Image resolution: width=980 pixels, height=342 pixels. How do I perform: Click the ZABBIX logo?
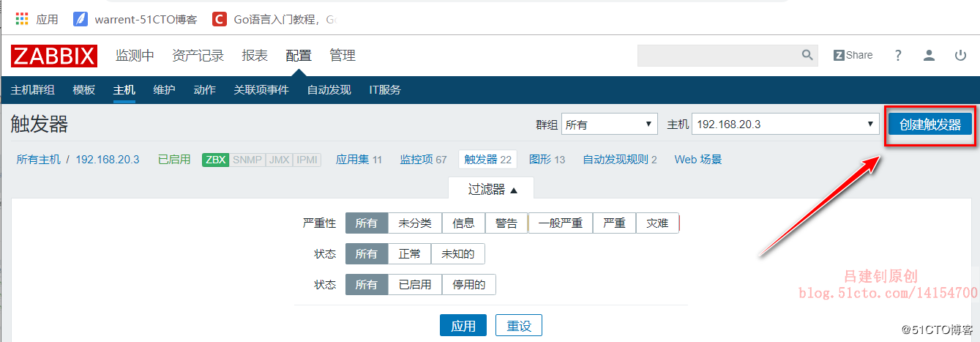pyautogui.click(x=54, y=56)
